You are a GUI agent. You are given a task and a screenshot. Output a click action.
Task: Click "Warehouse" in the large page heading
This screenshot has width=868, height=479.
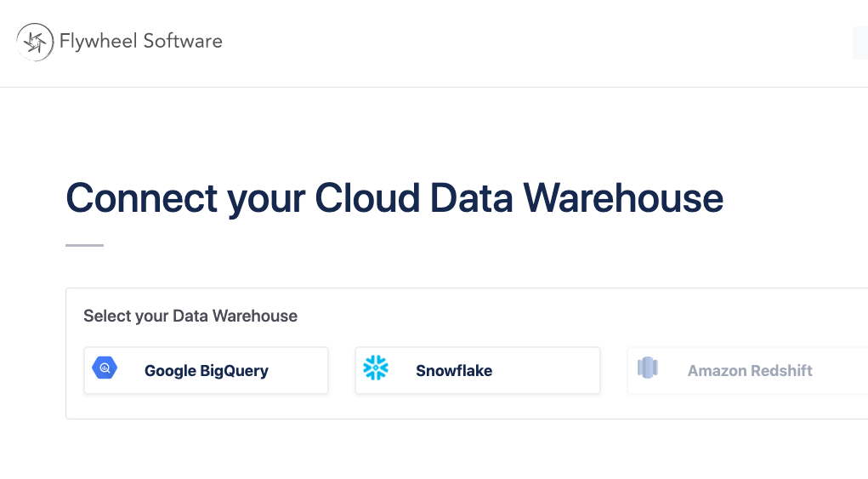(623, 197)
